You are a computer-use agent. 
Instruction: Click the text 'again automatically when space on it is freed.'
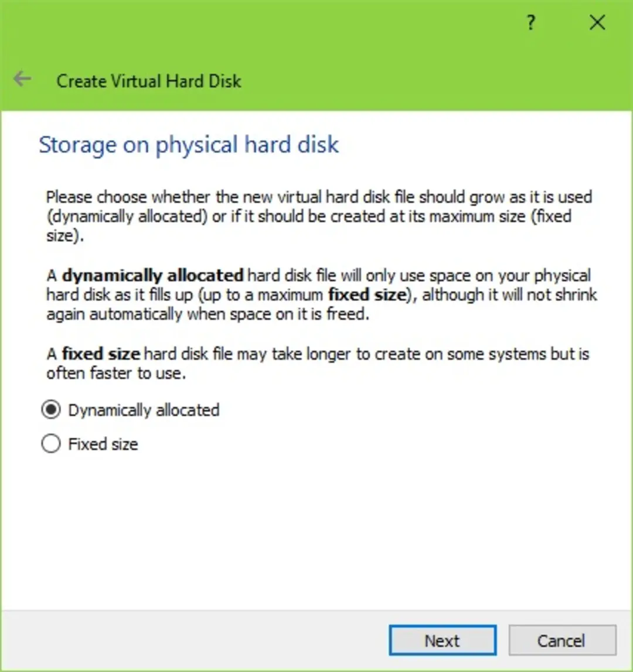[207, 314]
